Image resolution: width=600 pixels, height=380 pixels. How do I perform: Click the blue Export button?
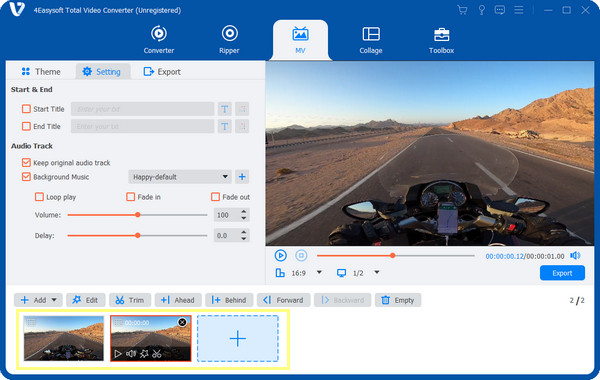point(562,273)
